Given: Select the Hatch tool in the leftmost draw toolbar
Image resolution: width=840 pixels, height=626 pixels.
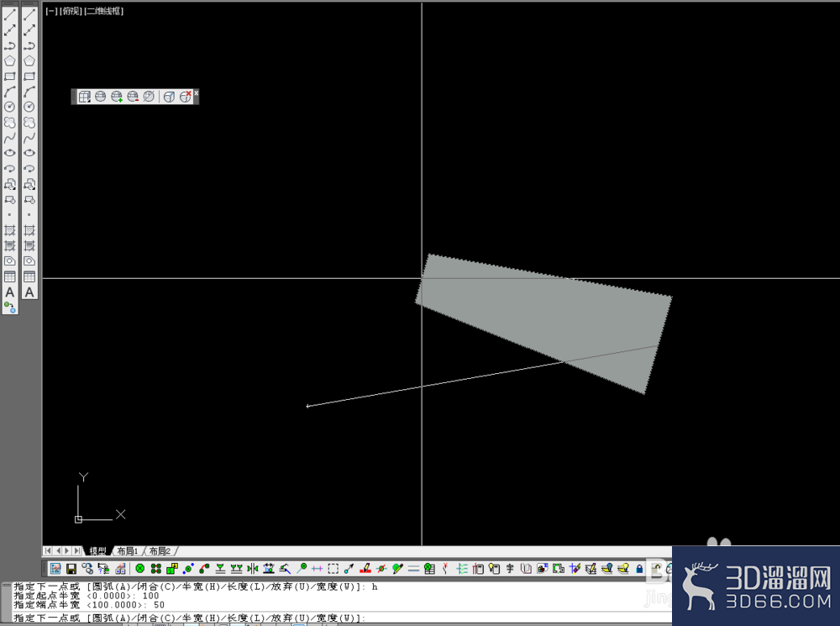Looking at the screenshot, I should click(9, 230).
